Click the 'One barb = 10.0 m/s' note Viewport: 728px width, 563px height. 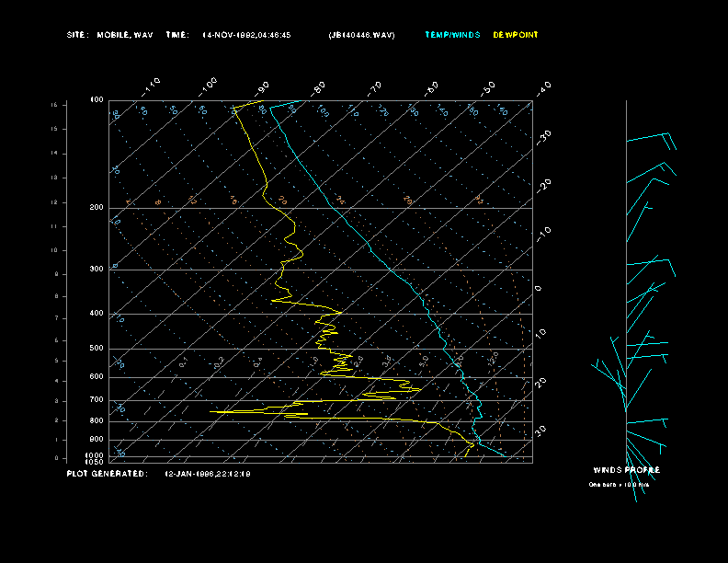(x=619, y=485)
